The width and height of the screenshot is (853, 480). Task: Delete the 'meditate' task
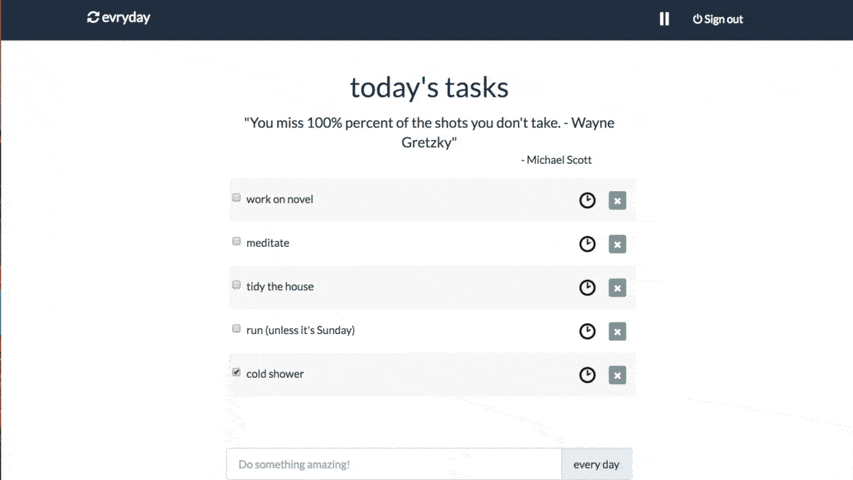tap(617, 244)
